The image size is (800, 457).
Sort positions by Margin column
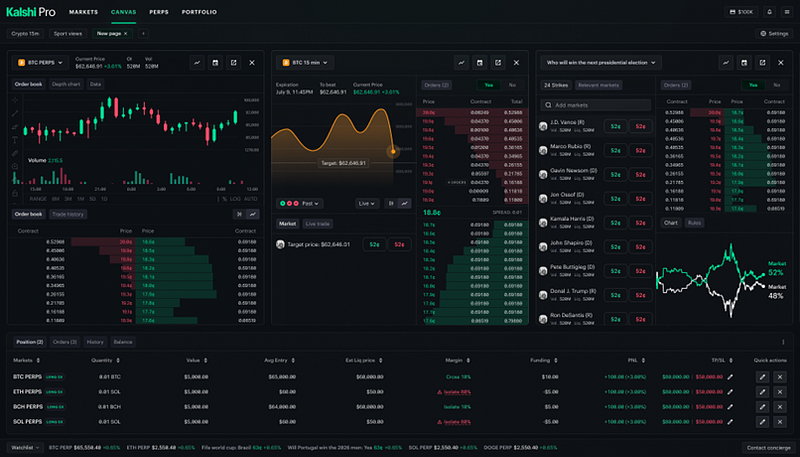click(x=458, y=361)
